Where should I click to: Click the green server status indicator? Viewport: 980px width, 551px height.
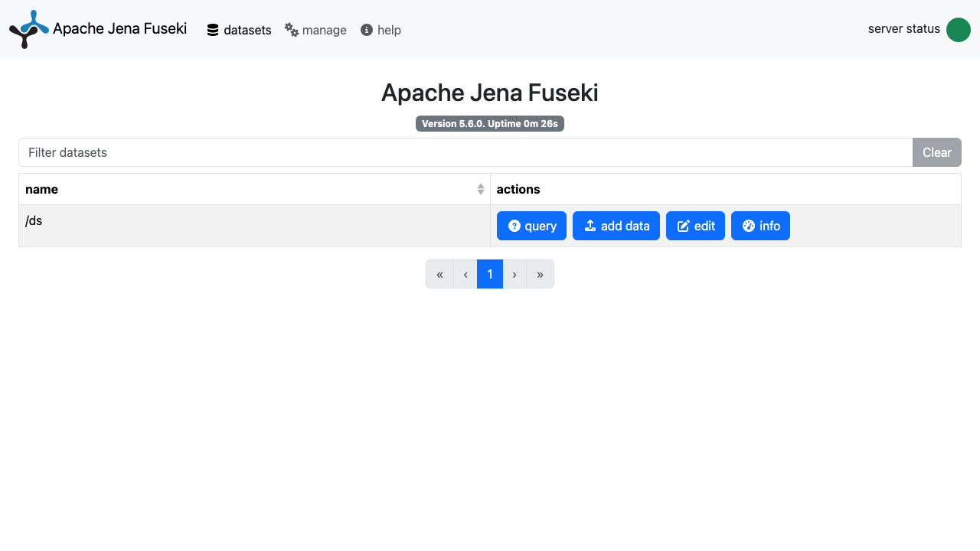click(x=959, y=30)
